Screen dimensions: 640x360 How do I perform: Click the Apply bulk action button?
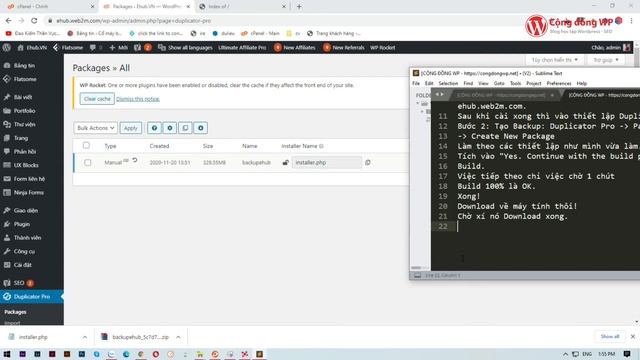pos(131,128)
